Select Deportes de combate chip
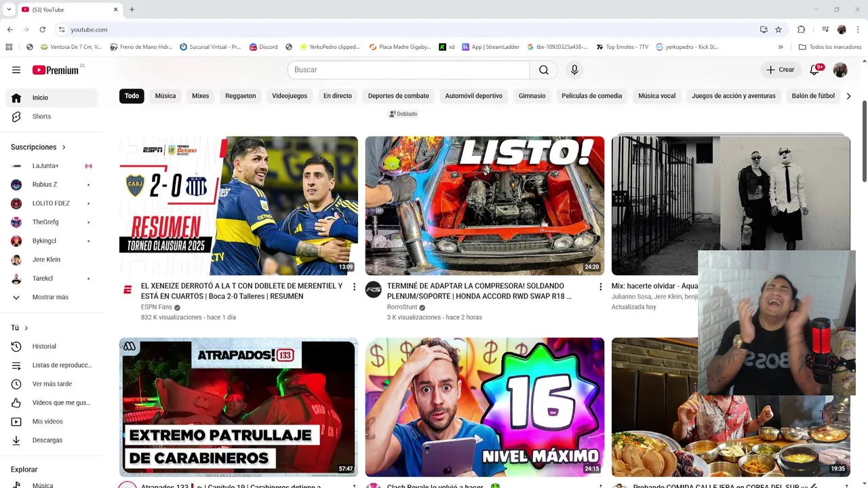Screen dimensions: 868x488 399,96
